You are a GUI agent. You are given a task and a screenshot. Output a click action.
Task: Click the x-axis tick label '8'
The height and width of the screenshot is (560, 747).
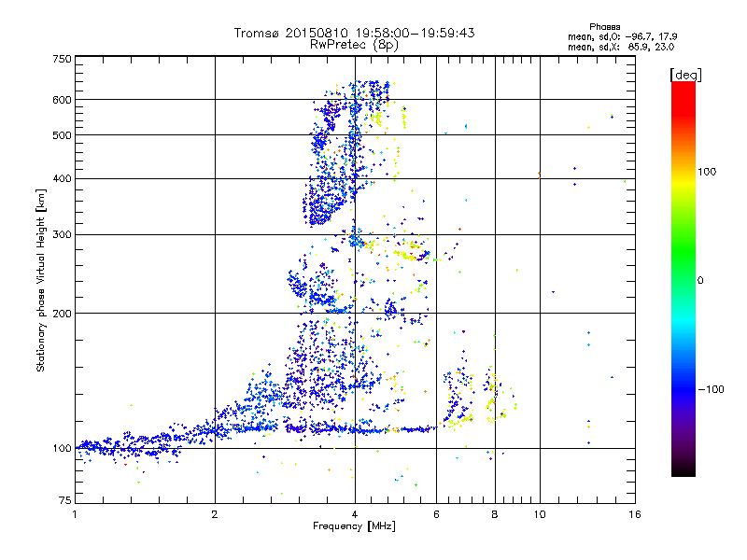click(x=495, y=514)
